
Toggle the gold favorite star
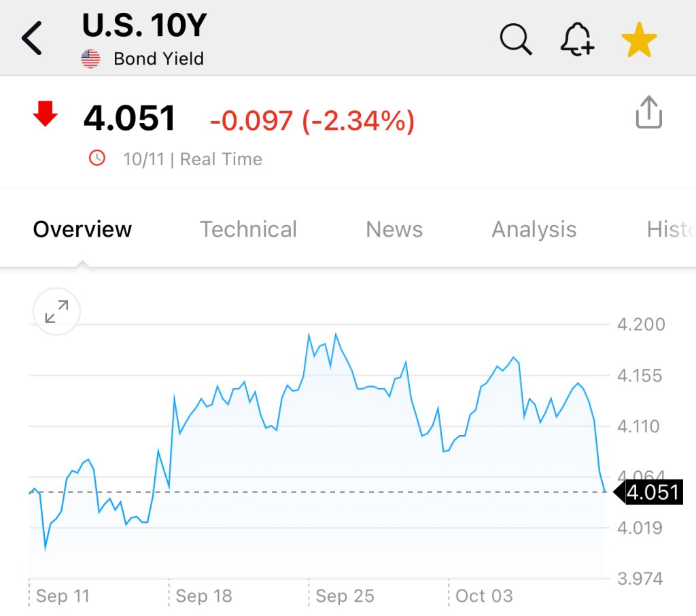click(x=639, y=39)
